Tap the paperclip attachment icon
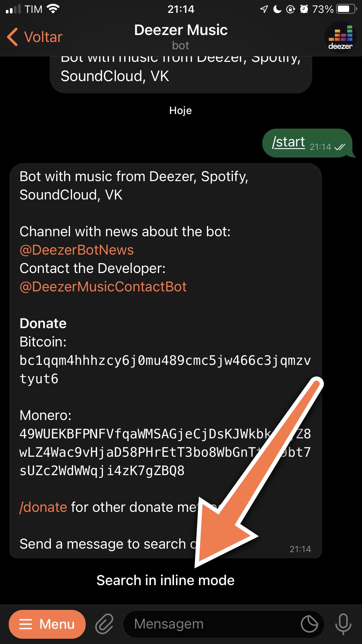Image resolution: width=362 pixels, height=644 pixels. click(104, 624)
